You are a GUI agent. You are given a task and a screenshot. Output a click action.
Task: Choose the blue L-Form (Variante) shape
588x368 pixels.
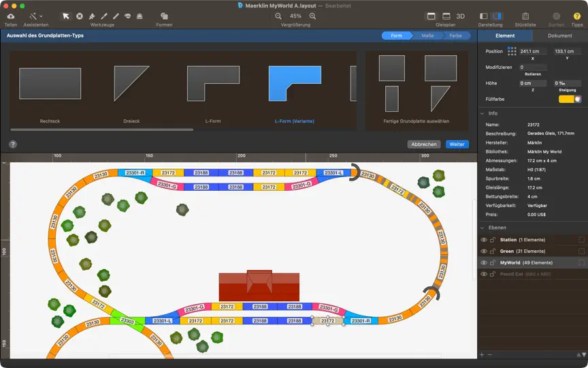[x=295, y=83]
